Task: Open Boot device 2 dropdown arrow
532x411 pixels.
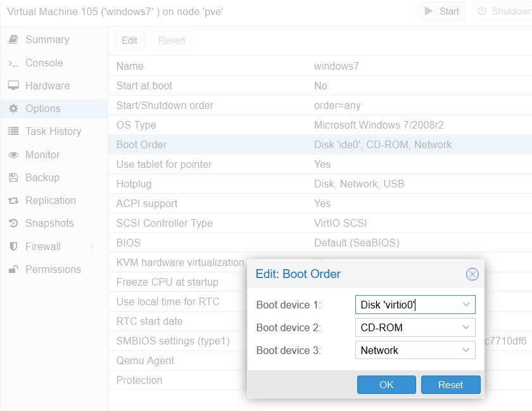Action: coord(466,327)
